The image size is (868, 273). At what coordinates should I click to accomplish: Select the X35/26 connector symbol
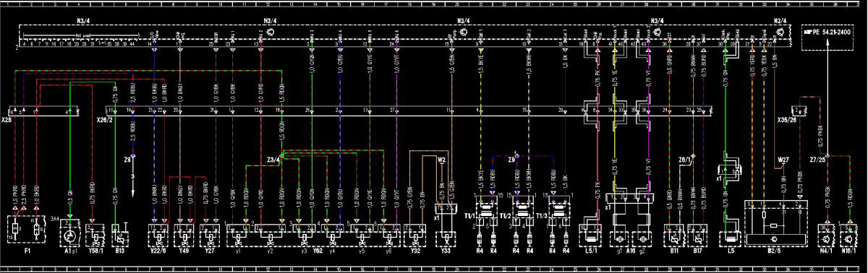point(800,110)
